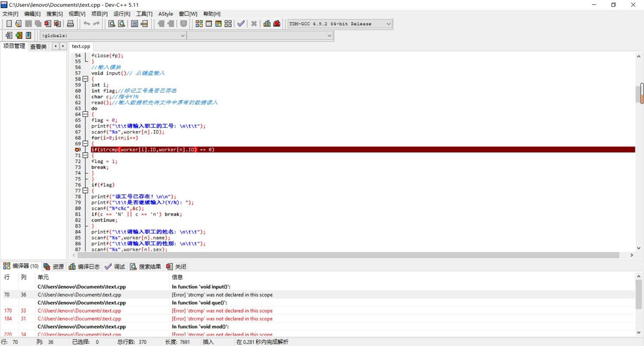This screenshot has height=346, width=644.
Task: Select the error row with line 70 column 36
Action: point(318,295)
